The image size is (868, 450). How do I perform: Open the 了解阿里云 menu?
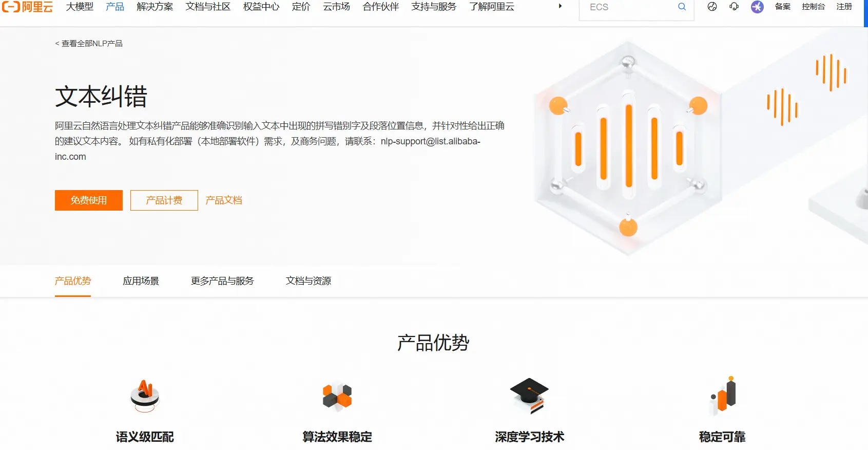click(x=492, y=7)
